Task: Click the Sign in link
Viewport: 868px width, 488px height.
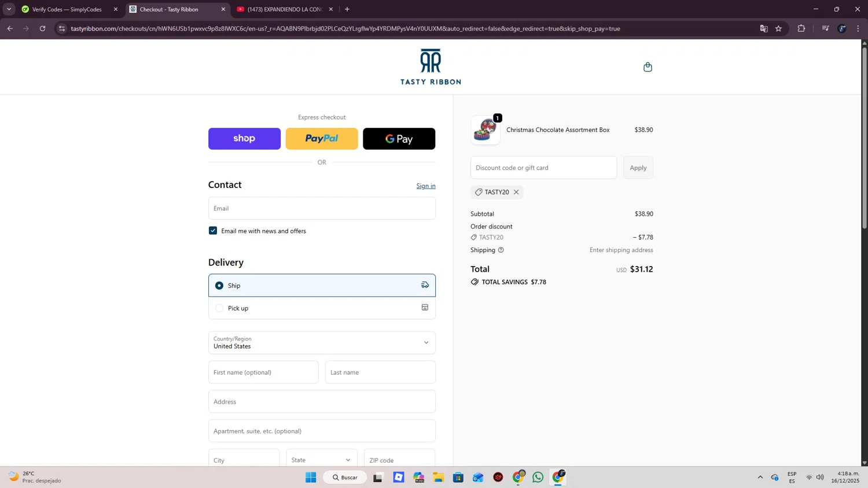Action: coord(426,186)
